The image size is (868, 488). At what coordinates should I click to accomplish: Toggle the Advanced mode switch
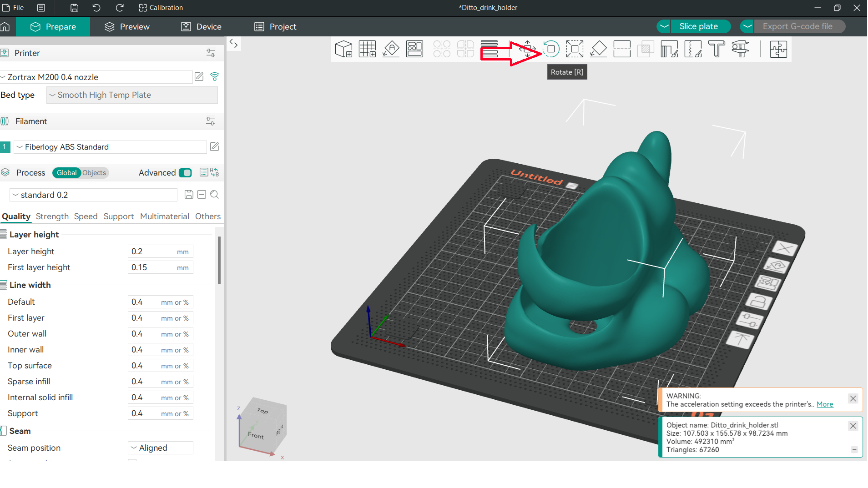tap(185, 173)
